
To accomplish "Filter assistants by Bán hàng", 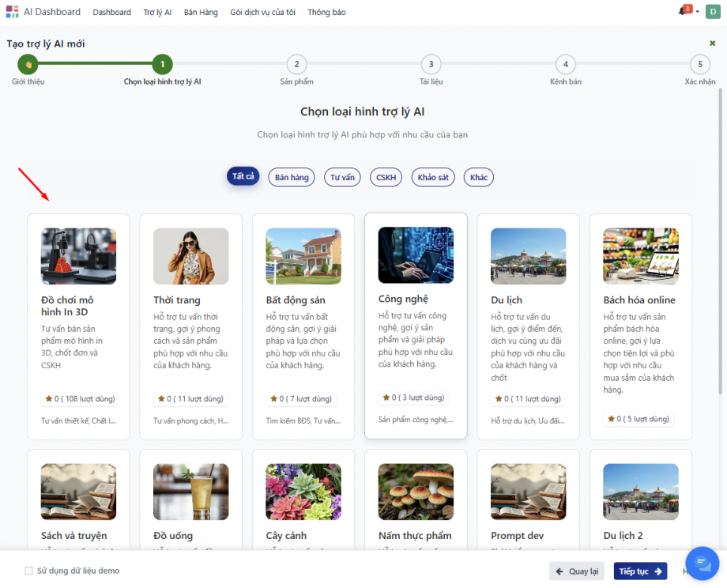I will click(x=292, y=178).
